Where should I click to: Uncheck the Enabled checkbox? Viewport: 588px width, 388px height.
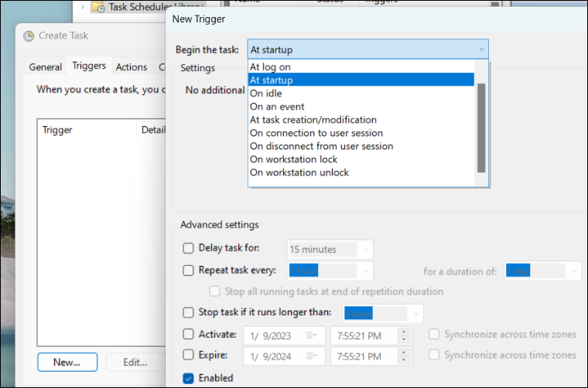click(188, 379)
